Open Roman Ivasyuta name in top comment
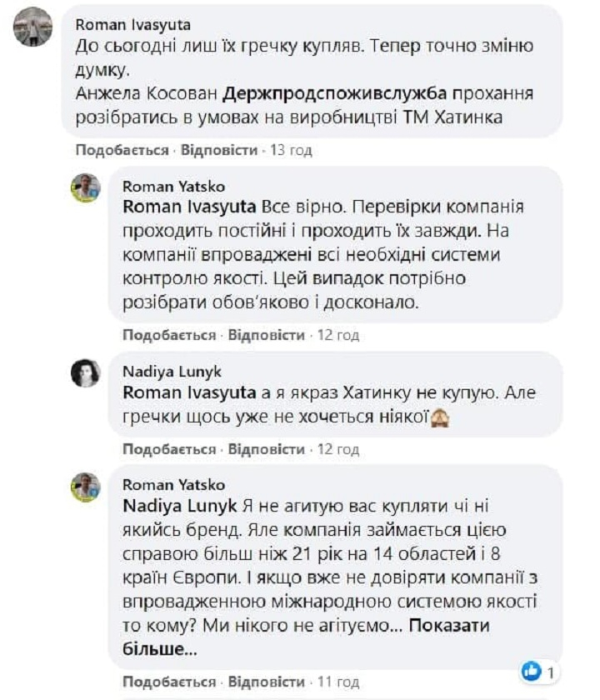The height and width of the screenshot is (700, 600). (x=132, y=24)
